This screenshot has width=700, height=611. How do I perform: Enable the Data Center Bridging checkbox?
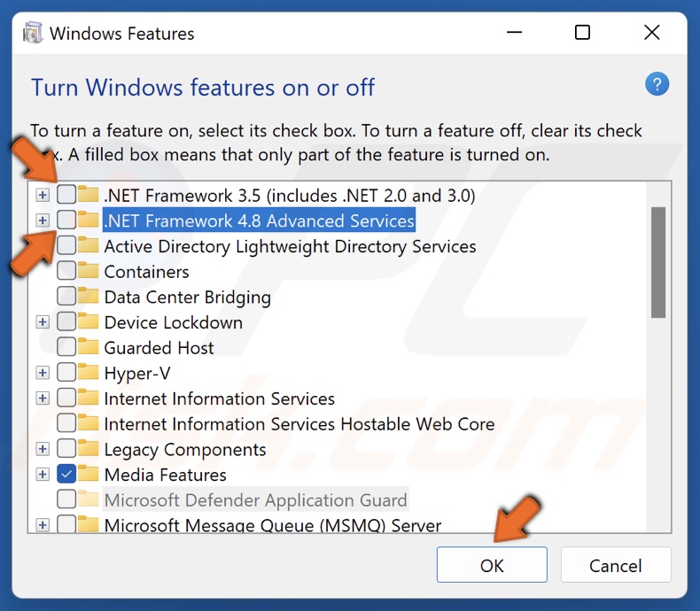[66, 296]
